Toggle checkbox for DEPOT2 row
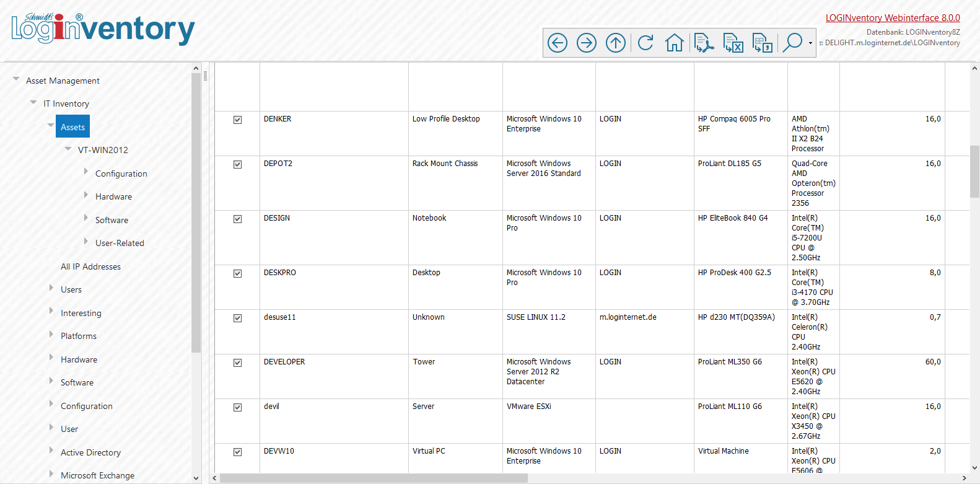Viewport: 980px width, 484px height. tap(237, 164)
